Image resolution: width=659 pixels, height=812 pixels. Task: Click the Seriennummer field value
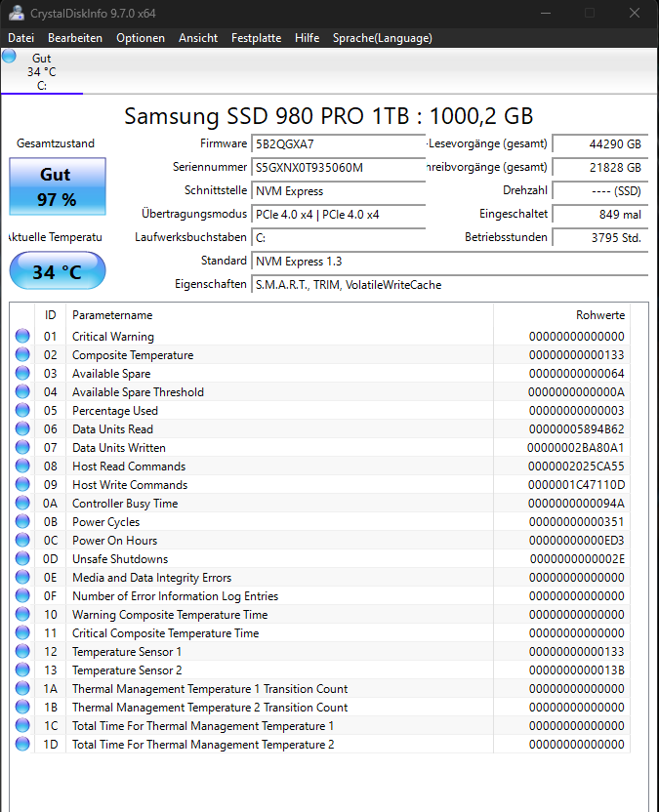(x=339, y=167)
